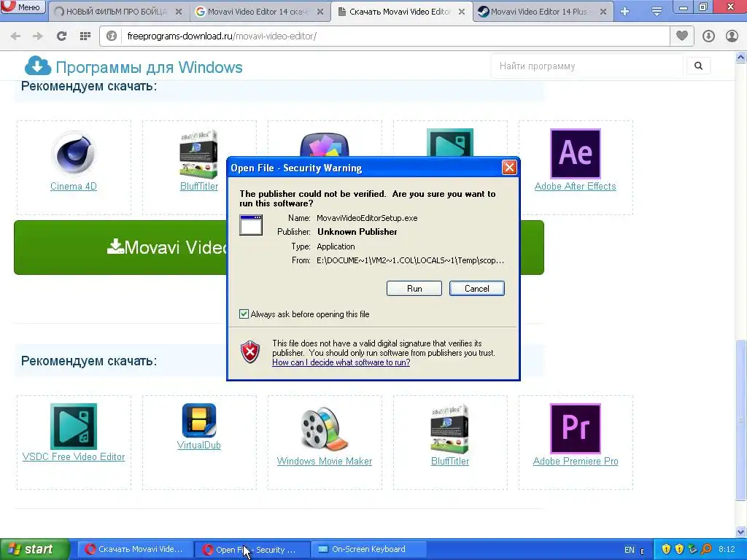Add a new tab with plus button
The width and height of the screenshot is (747, 560).
click(625, 11)
